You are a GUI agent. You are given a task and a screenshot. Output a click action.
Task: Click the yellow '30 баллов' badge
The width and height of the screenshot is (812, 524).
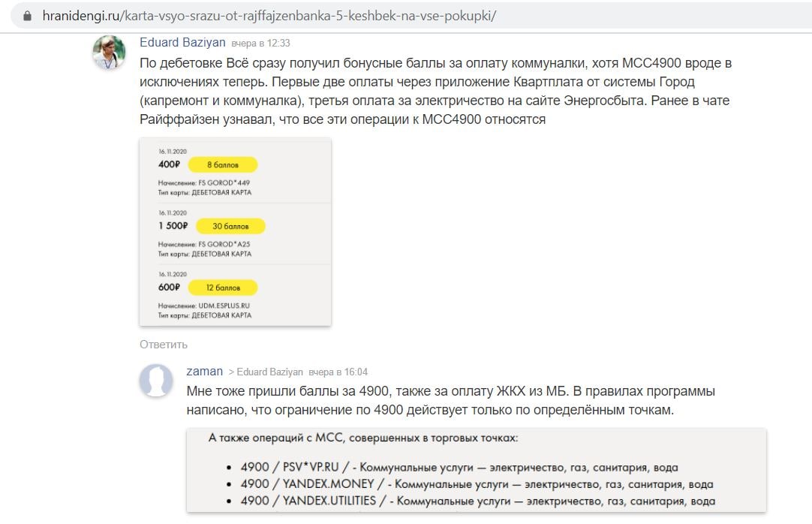pyautogui.click(x=230, y=226)
